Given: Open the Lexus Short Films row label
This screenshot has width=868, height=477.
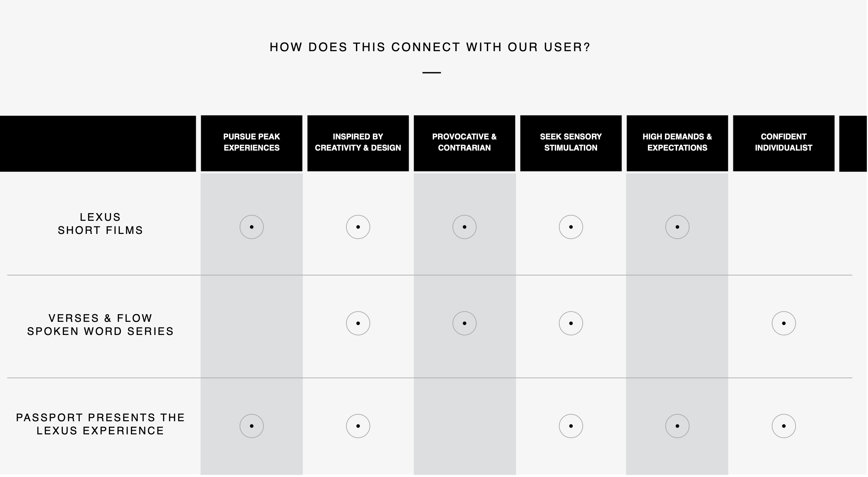Looking at the screenshot, I should tap(100, 224).
